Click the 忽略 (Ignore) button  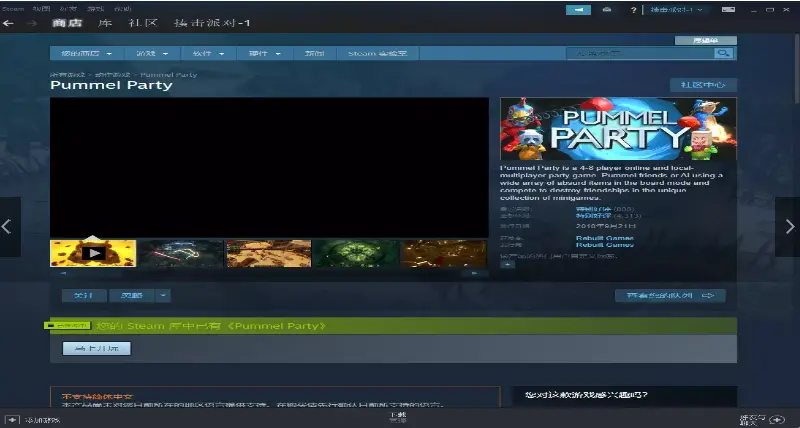(x=132, y=295)
